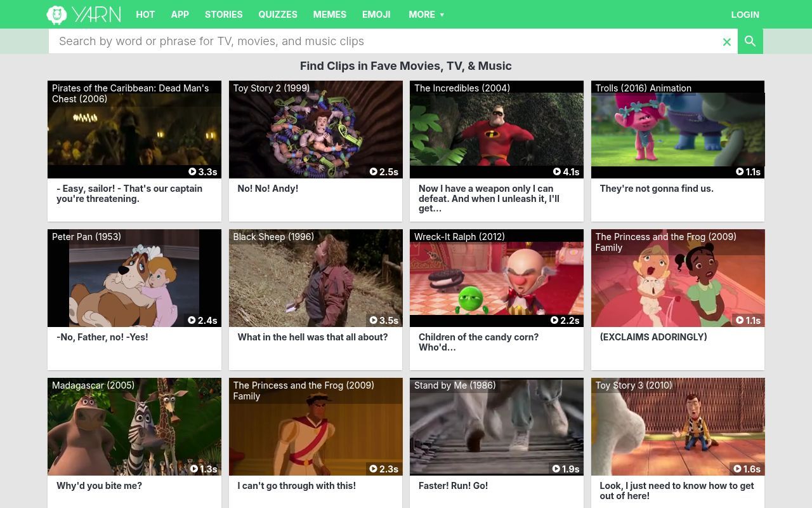Click caption "(EXCLAIMS ADORINGLY)"
The image size is (812, 508).
(653, 337)
